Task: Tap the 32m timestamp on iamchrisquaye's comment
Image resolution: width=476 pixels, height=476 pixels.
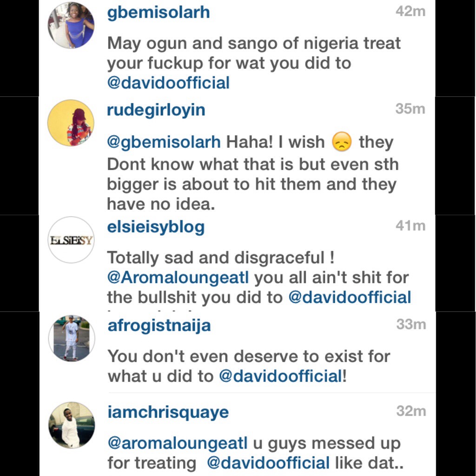Action: (x=411, y=411)
